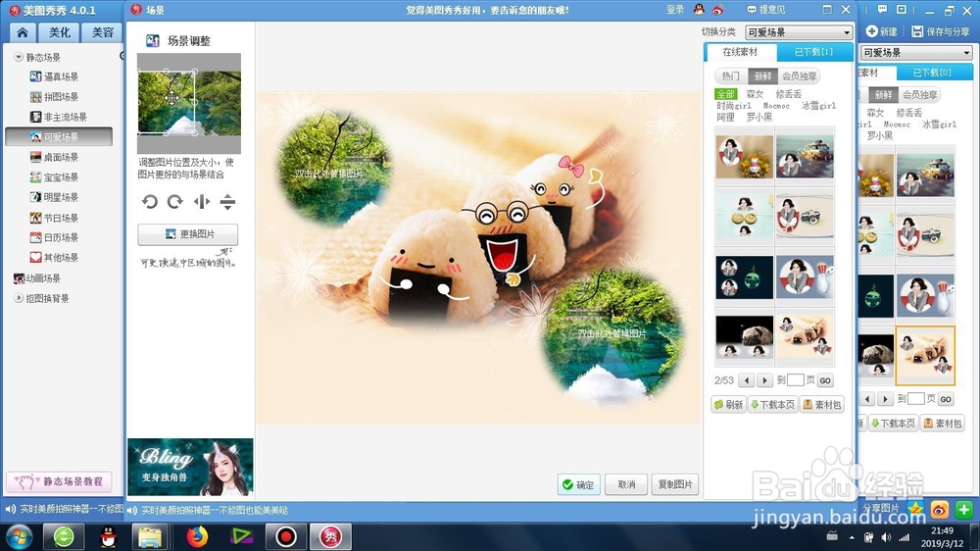Rotate image counter-clockwise icon

tap(149, 201)
